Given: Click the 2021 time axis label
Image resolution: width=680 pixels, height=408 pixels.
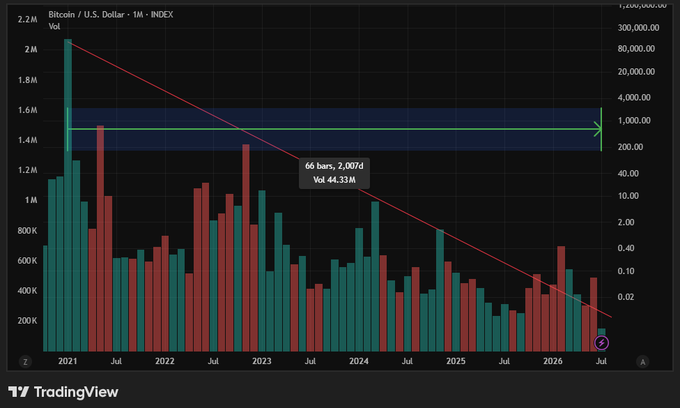Looking at the screenshot, I should (67, 361).
